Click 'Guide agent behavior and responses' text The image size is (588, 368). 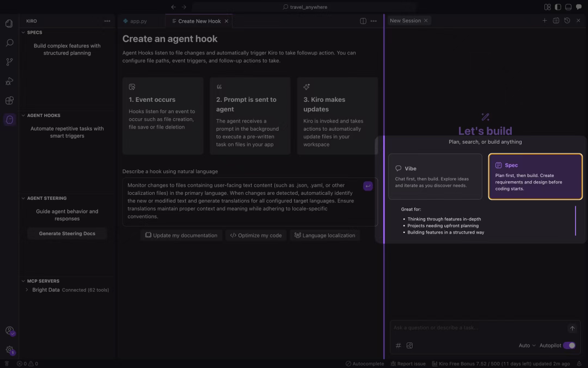67,215
